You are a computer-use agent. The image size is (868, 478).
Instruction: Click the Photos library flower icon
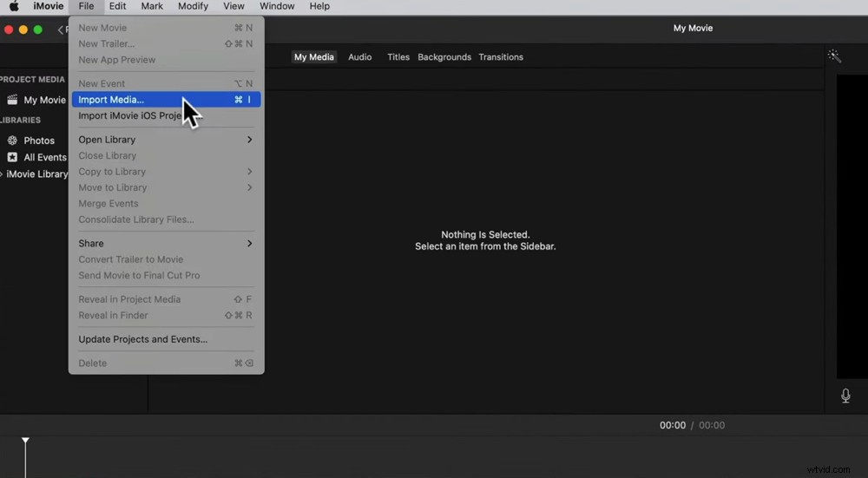tap(12, 140)
